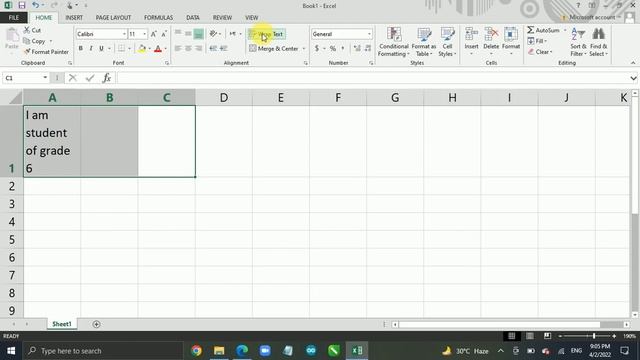The image size is (640, 360).
Task: Toggle Middle Align
Action: tap(188, 34)
